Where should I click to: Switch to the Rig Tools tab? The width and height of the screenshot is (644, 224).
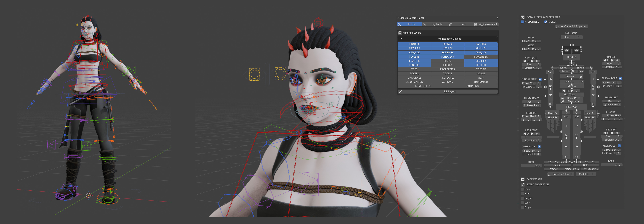click(435, 24)
